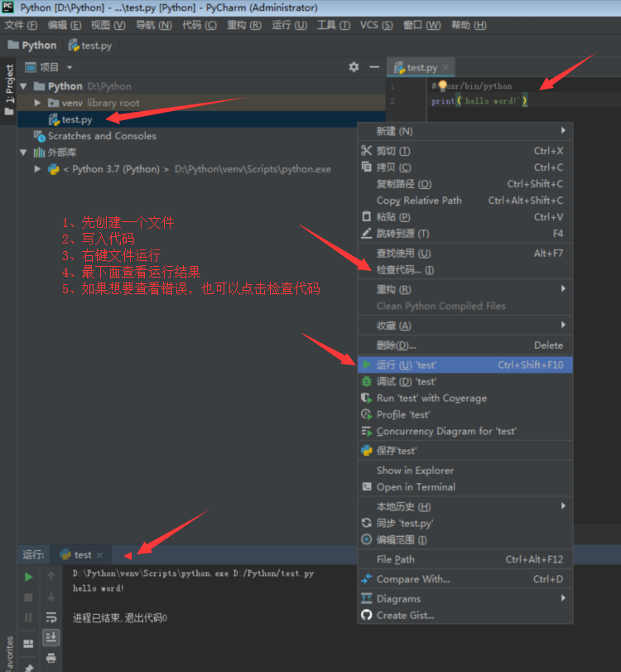Choose 查找使用 (U) menu entry
621x672 pixels.
pyautogui.click(x=465, y=253)
